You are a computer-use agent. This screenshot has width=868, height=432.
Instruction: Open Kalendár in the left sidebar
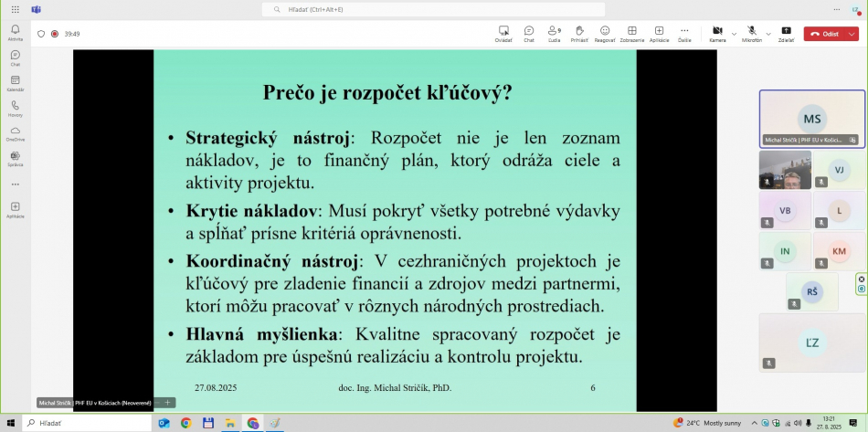coord(15,82)
